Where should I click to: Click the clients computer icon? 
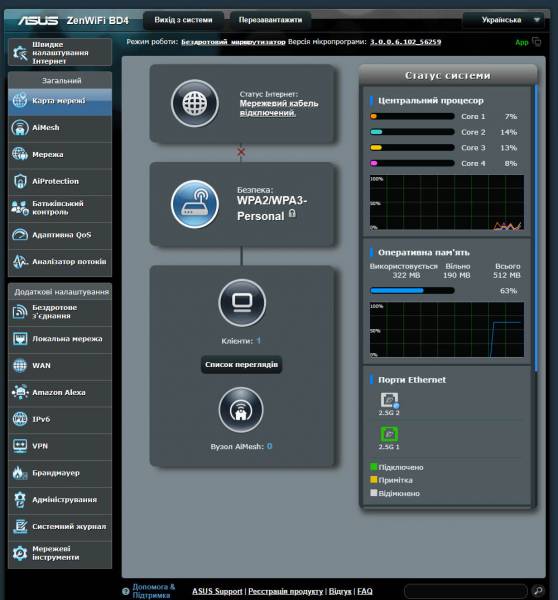[x=242, y=303]
